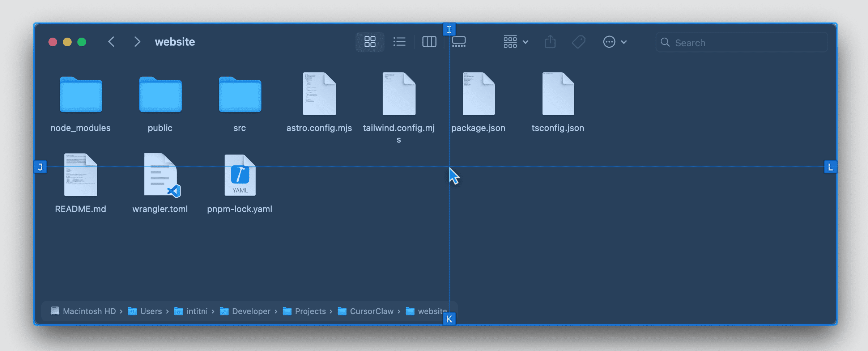Switch to gallery view
Viewport: 868px width, 351px height.
tap(459, 42)
